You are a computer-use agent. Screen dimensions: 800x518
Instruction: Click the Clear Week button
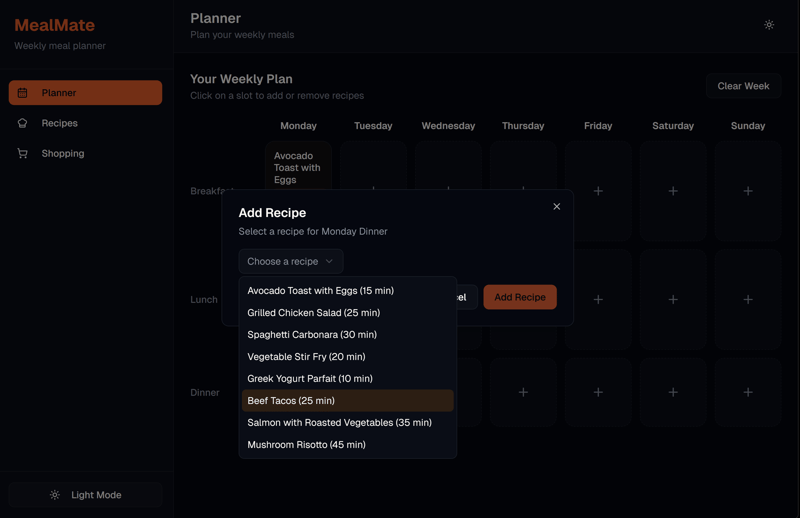coord(743,86)
